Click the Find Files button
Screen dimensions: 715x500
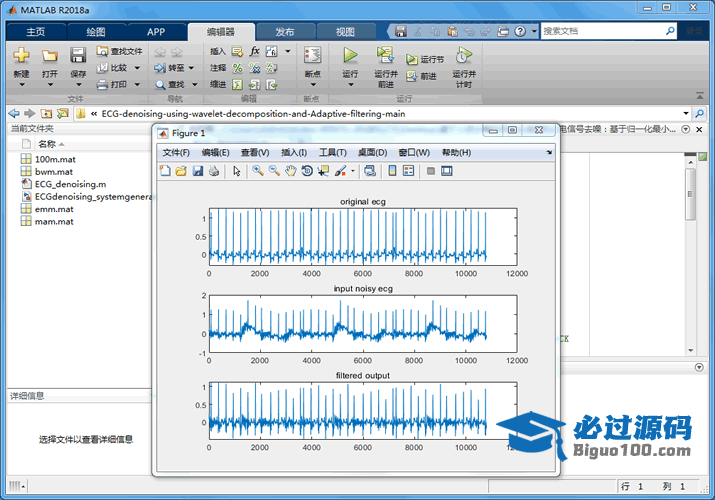coord(119,51)
